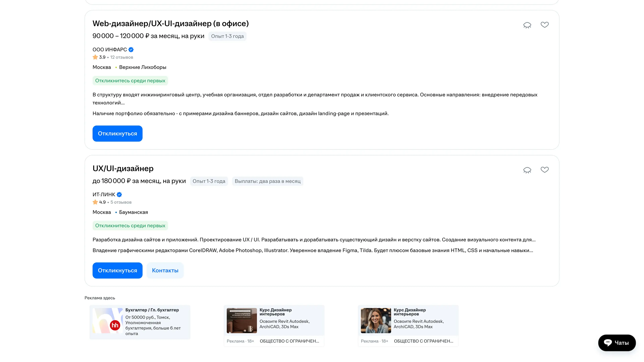Image resolution: width=644 pixels, height=362 pixels.
Task: View the 12 отзывов reviews for ИНФАРС
Action: 121,57
